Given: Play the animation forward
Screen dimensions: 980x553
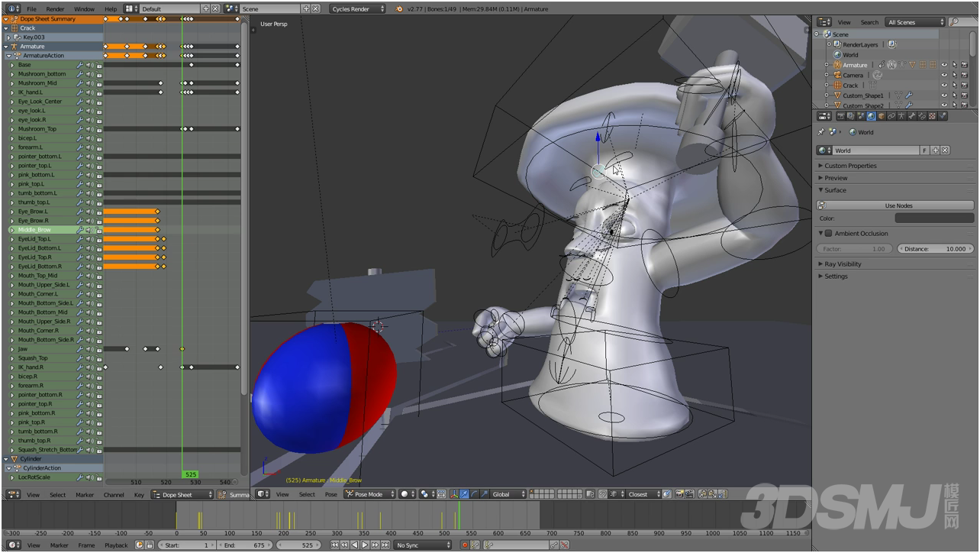Looking at the screenshot, I should click(x=365, y=545).
